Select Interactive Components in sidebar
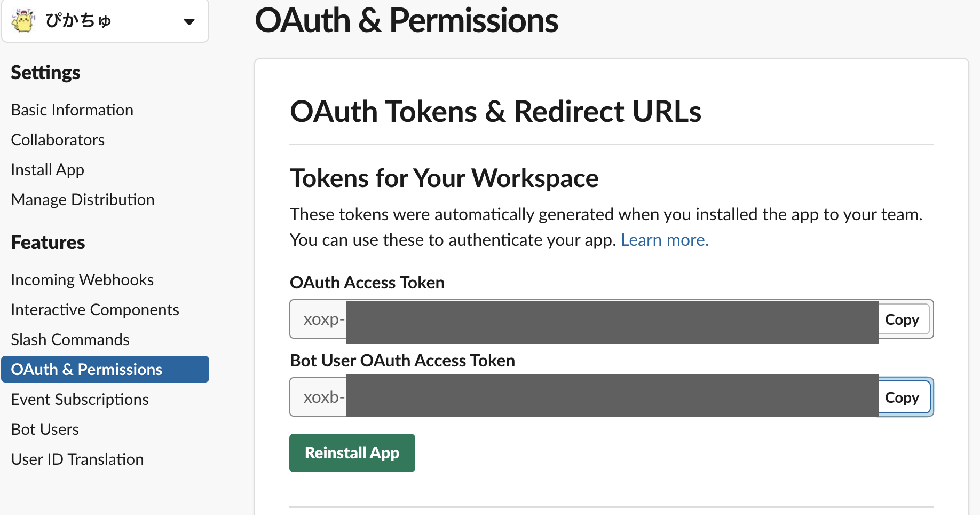The width and height of the screenshot is (980, 515). point(95,310)
